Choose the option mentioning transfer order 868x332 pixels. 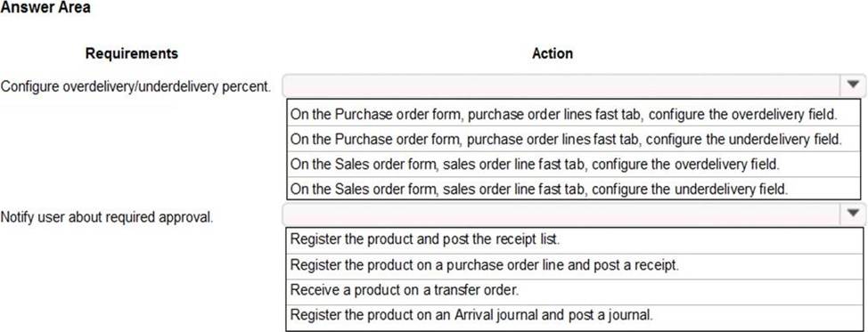tap(575, 291)
